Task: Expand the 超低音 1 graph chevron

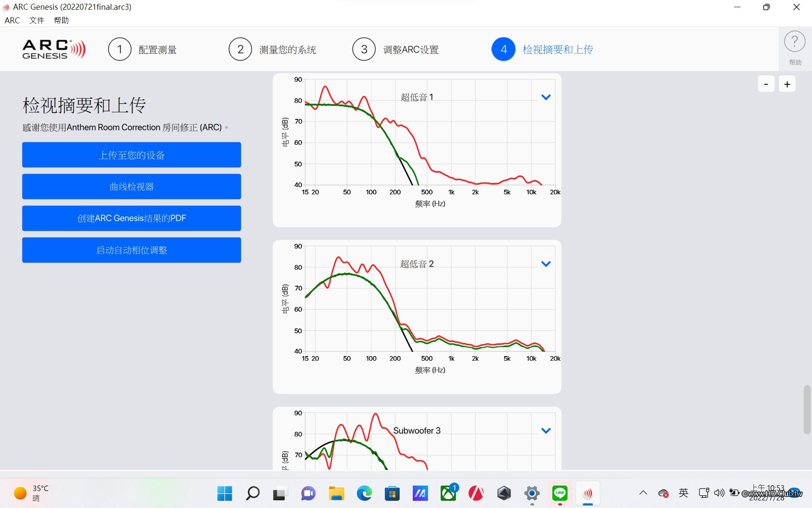Action: [x=546, y=97]
